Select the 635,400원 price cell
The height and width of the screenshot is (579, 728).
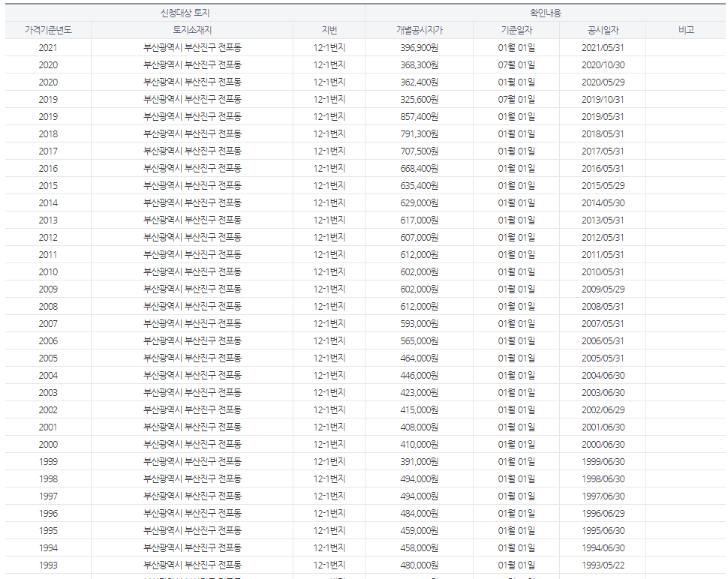[x=420, y=185]
